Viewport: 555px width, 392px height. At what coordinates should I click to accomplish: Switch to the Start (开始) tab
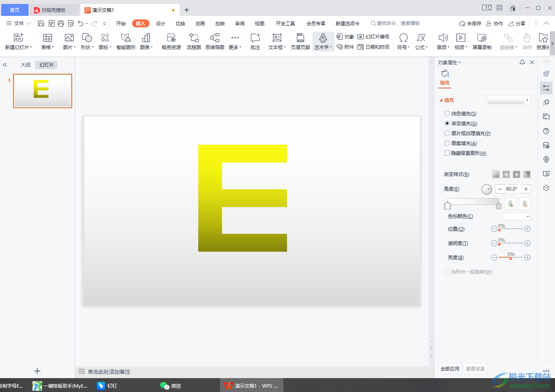click(x=121, y=23)
